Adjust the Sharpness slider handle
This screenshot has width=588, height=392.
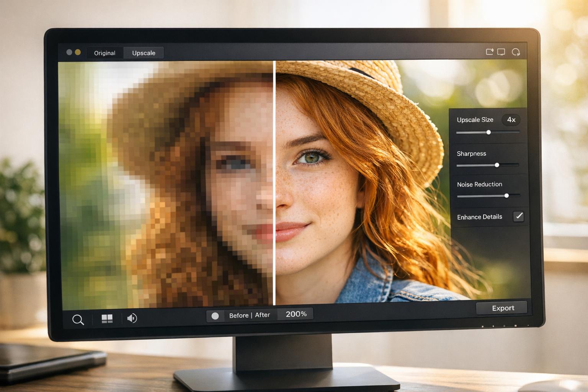(497, 165)
